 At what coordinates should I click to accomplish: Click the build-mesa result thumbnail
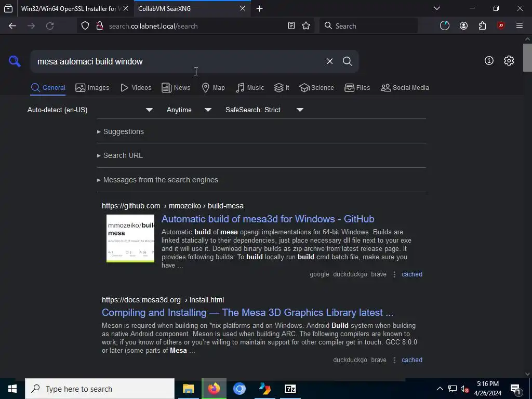point(130,238)
